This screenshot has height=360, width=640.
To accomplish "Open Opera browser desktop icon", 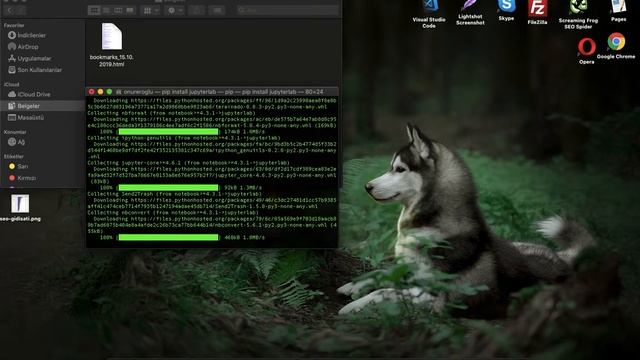I will coord(587,51).
